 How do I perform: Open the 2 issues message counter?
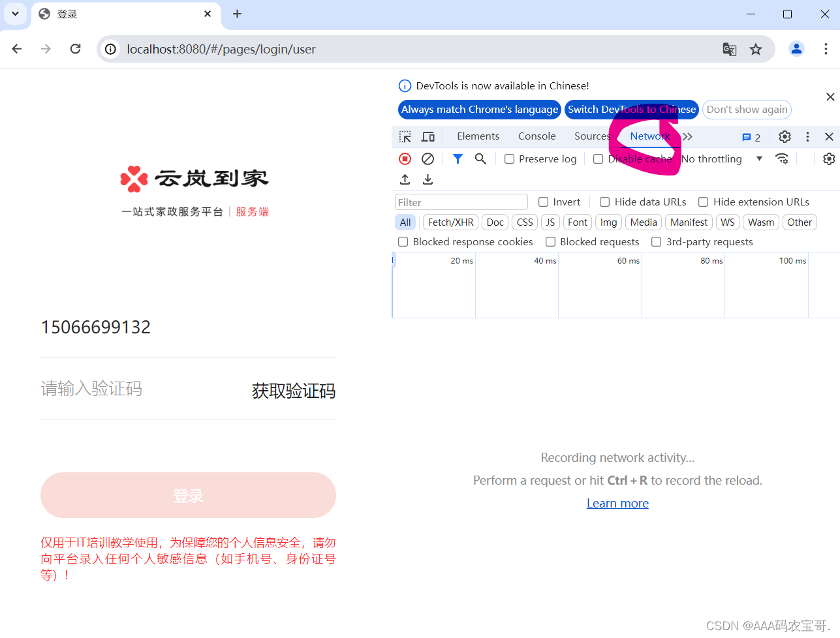[x=751, y=137]
